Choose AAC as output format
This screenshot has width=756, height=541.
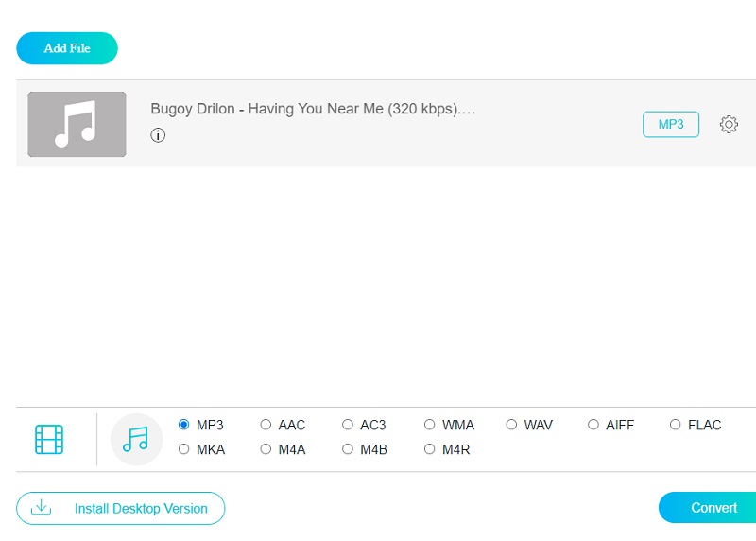tap(266, 425)
